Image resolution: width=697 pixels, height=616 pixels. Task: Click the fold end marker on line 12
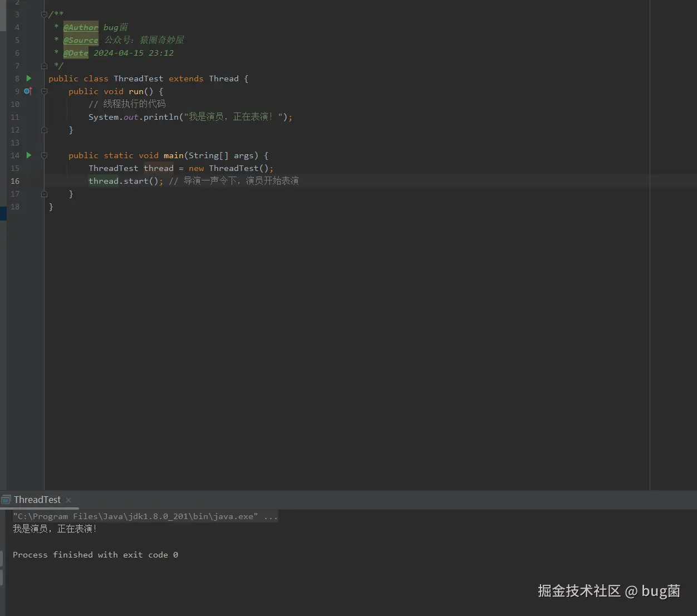[x=44, y=130]
